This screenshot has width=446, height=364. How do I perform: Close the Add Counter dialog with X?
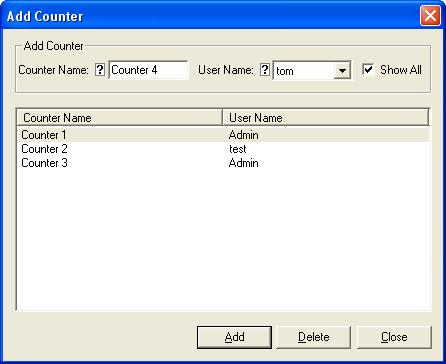click(430, 16)
